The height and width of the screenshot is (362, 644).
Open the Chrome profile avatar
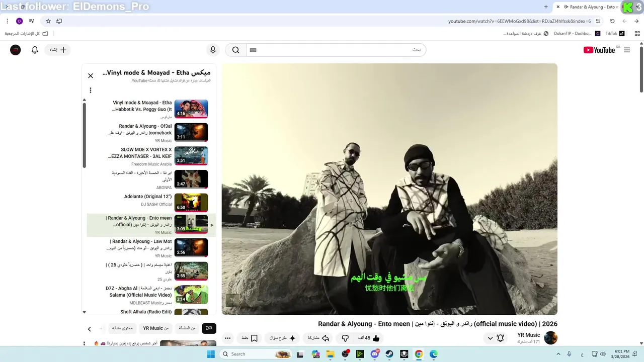[x=20, y=21]
